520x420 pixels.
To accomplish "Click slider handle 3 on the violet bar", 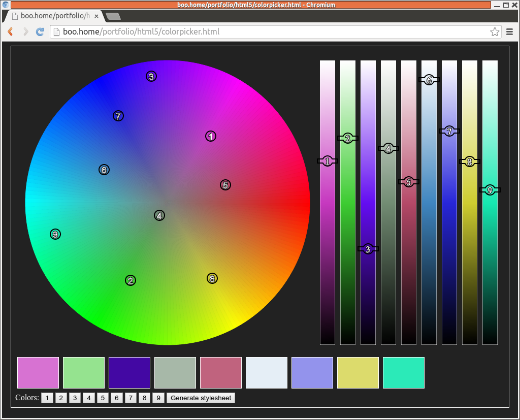I will pos(368,249).
